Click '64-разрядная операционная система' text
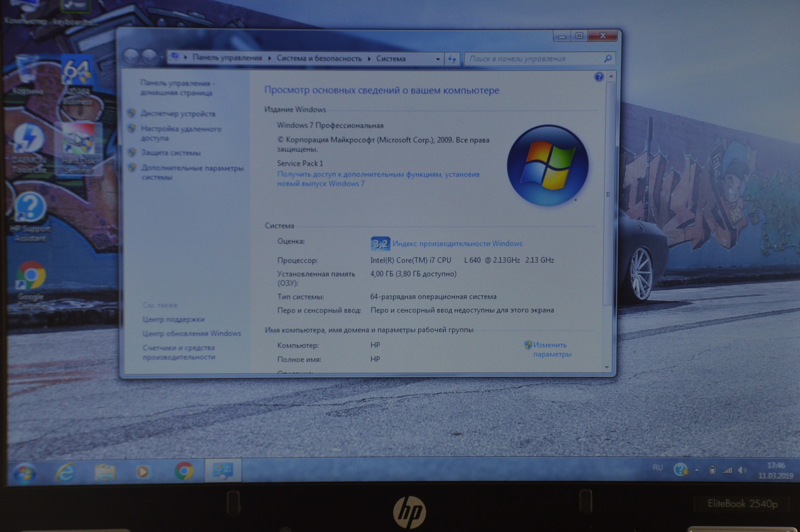The height and width of the screenshot is (532, 800). point(433,297)
